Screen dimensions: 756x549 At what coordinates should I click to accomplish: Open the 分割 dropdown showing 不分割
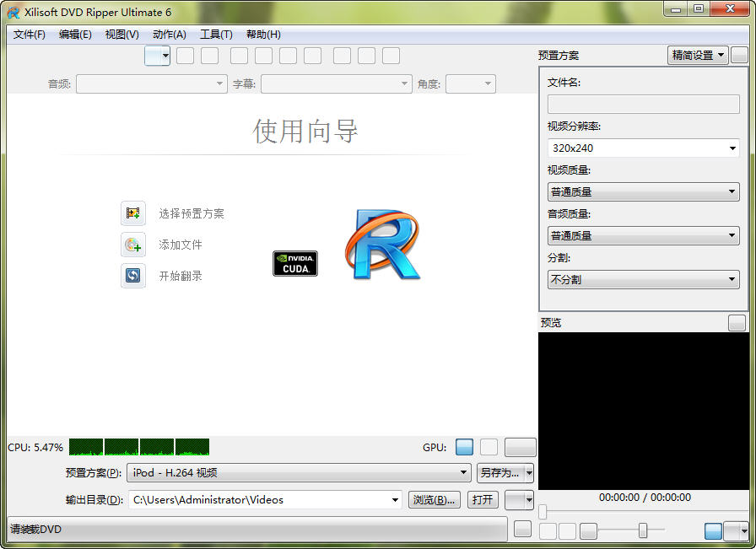click(643, 279)
